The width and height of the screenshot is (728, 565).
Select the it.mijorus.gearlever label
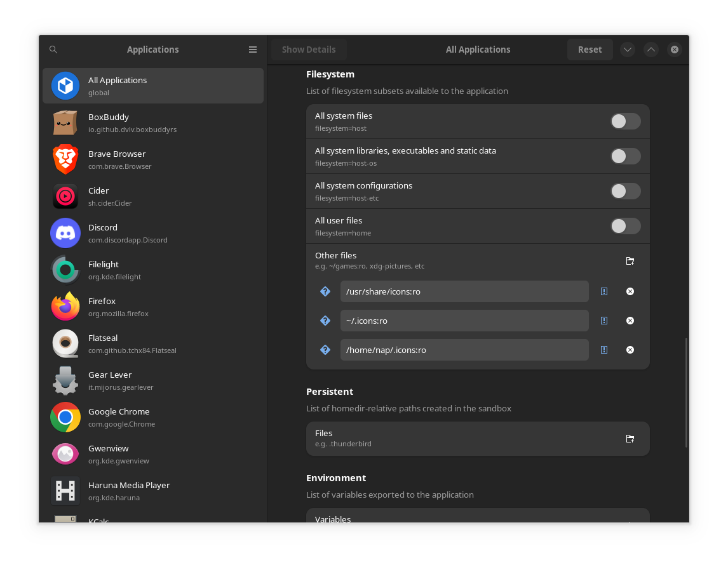tap(121, 387)
